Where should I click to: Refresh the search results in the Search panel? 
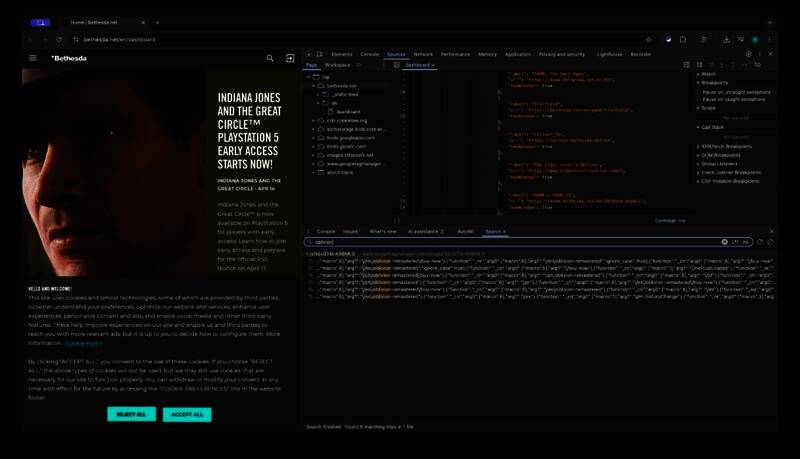tap(759, 242)
